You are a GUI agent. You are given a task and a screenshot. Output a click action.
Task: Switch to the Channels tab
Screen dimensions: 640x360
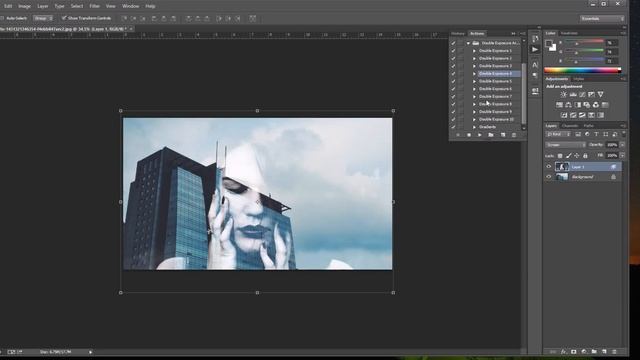tap(570, 126)
